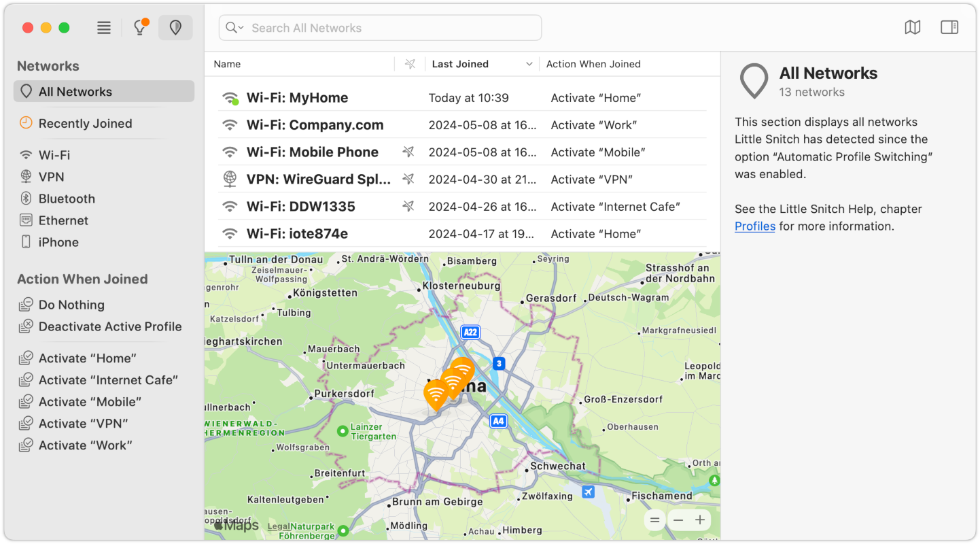Click the WireGuard VPN globe icon
The image size is (980, 544).
tap(230, 180)
